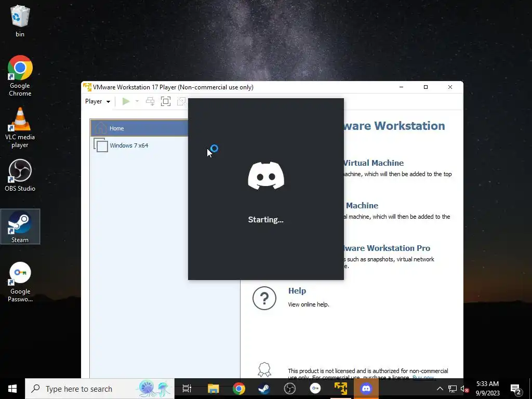Viewport: 532px width, 399px height.
Task: Click the VMware title bar app icon
Action: pos(87,87)
